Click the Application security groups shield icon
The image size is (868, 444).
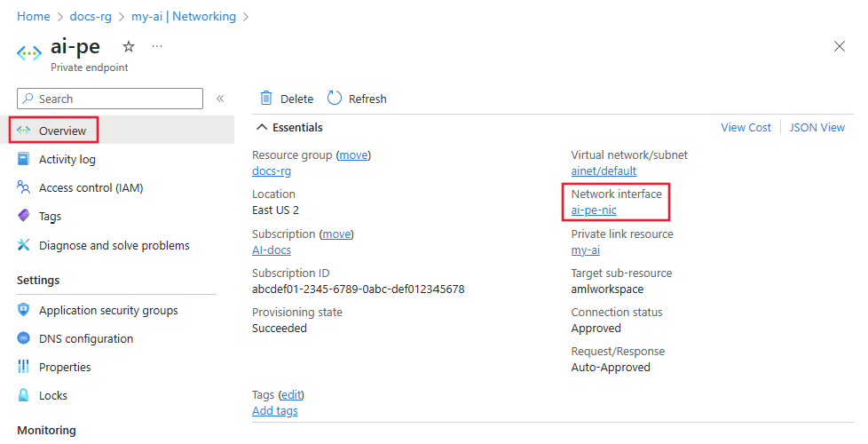(x=23, y=310)
